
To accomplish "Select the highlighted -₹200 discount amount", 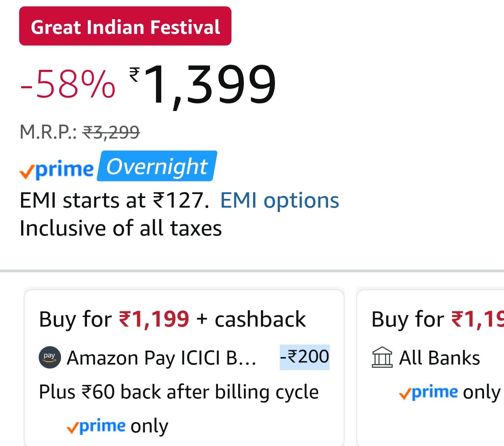I will pyautogui.click(x=304, y=357).
